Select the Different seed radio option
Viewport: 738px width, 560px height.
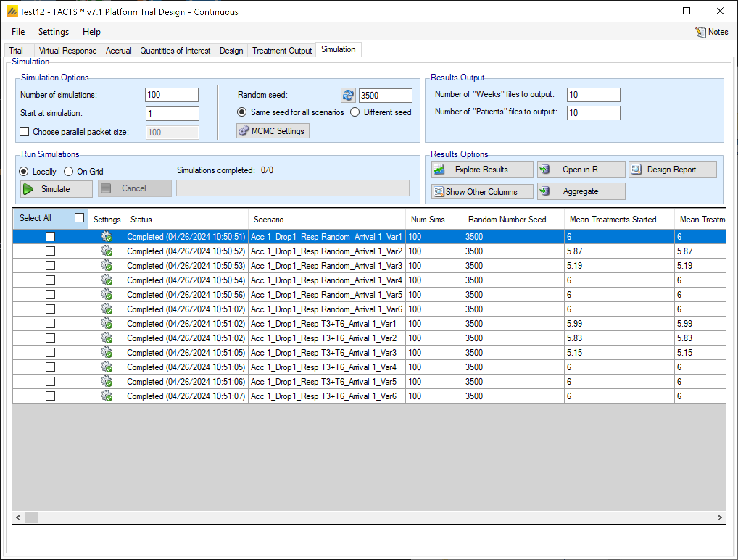pos(355,112)
